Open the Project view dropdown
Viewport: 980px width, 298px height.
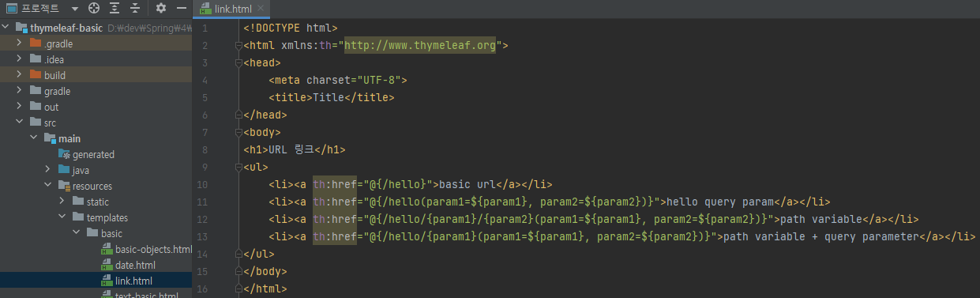click(x=74, y=8)
